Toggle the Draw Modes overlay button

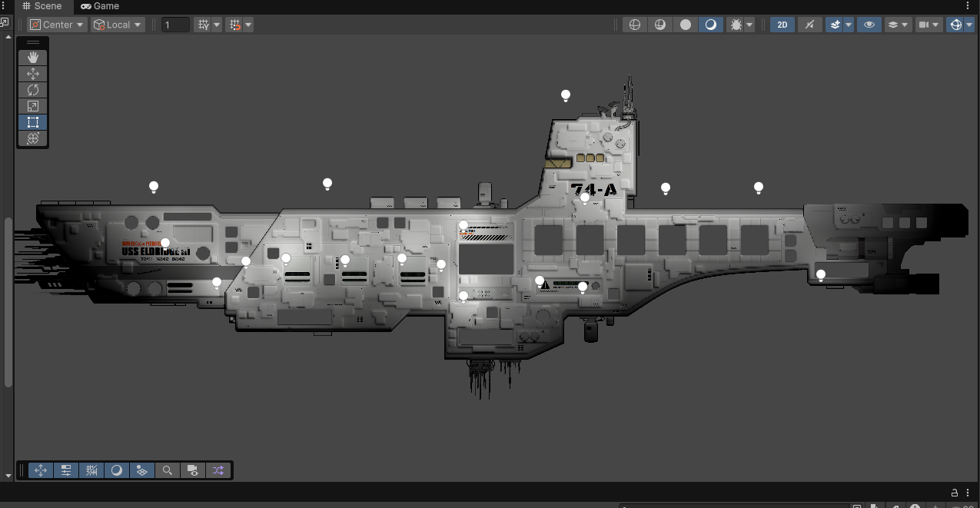(x=117, y=470)
